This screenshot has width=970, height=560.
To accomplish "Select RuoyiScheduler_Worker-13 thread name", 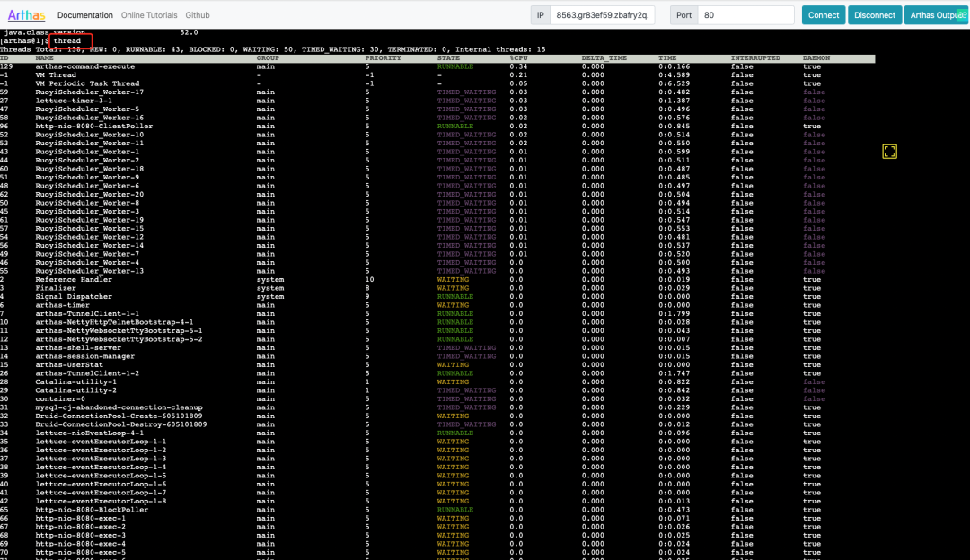I will coord(89,271).
